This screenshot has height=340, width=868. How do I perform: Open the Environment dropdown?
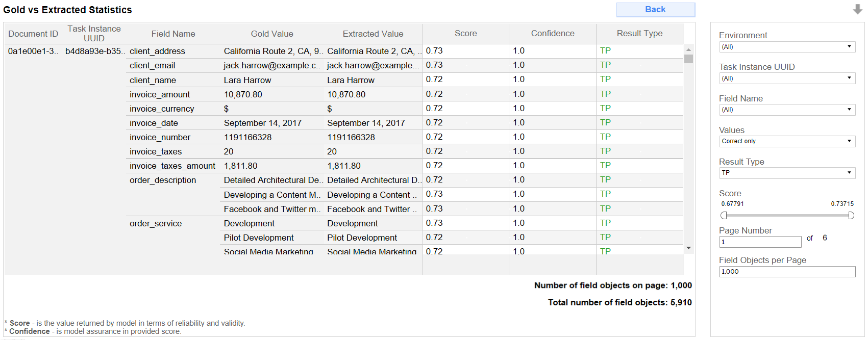click(787, 47)
